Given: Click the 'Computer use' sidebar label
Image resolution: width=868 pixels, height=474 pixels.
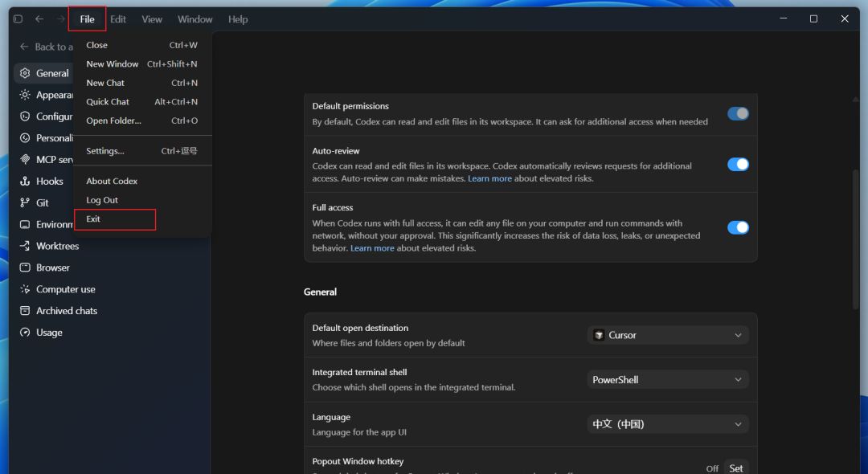Looking at the screenshot, I should pyautogui.click(x=65, y=289).
